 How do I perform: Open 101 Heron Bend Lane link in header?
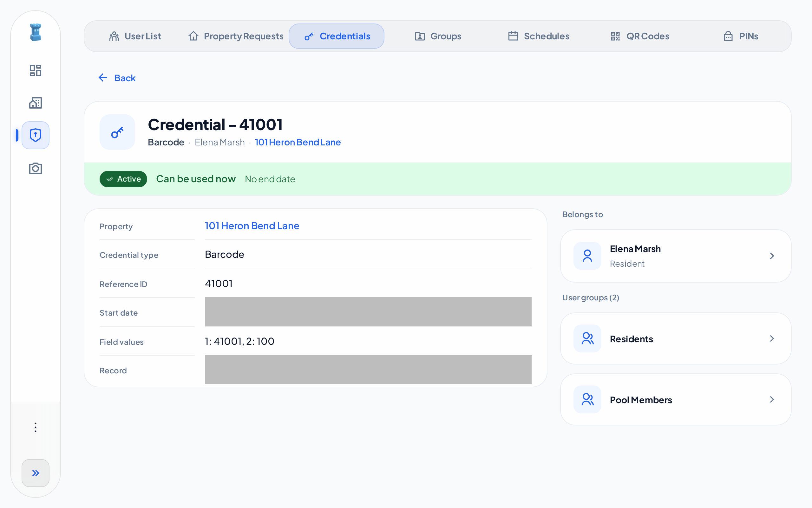298,142
